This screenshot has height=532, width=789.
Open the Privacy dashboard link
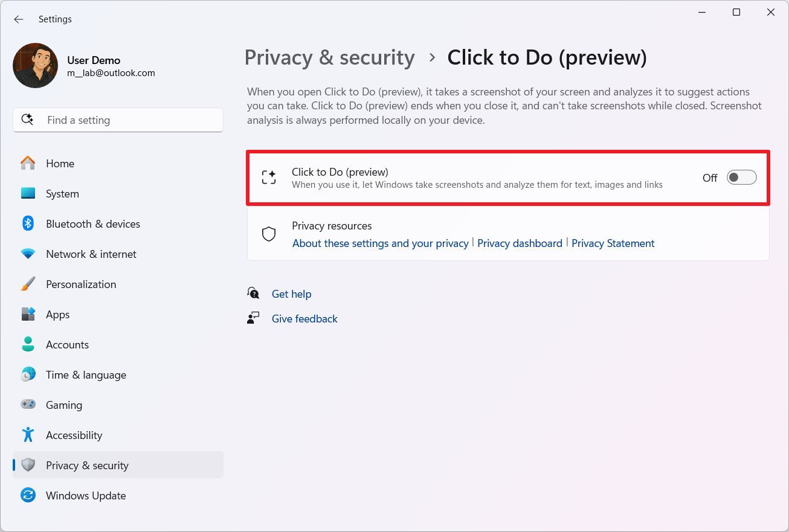tap(520, 243)
